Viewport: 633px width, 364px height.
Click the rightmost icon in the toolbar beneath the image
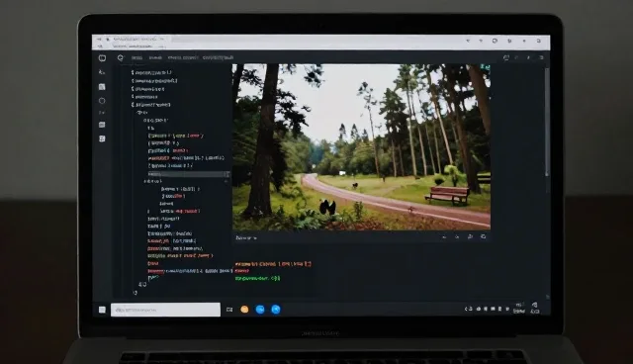pos(484,236)
